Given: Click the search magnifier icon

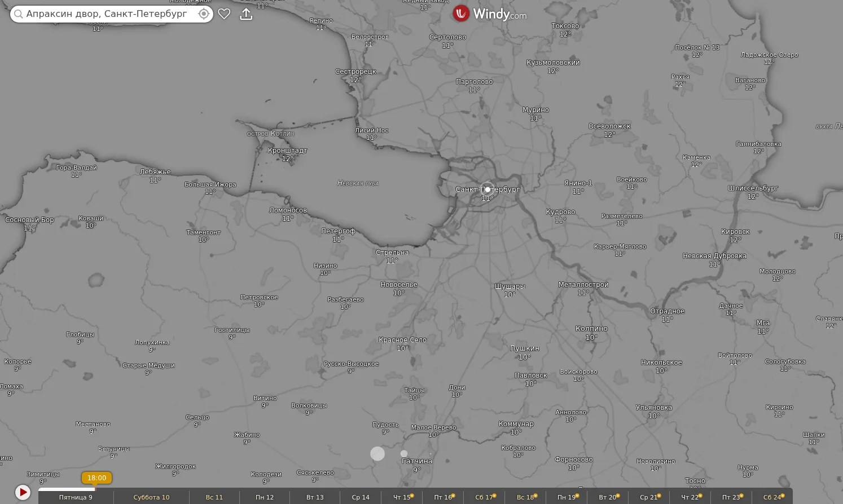Looking at the screenshot, I should [x=19, y=14].
